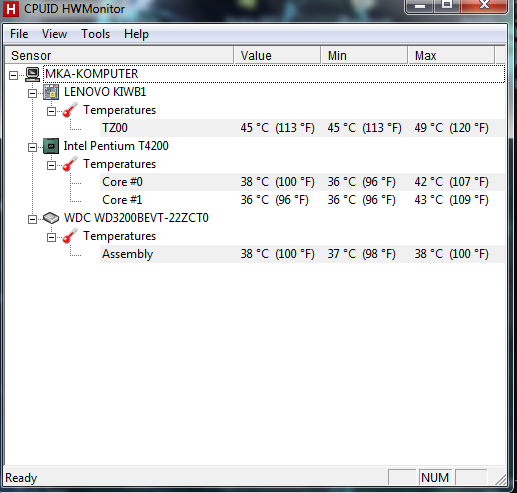Collapse the LENOVO KIWB1 node
This screenshot has width=517, height=493.
(32, 93)
